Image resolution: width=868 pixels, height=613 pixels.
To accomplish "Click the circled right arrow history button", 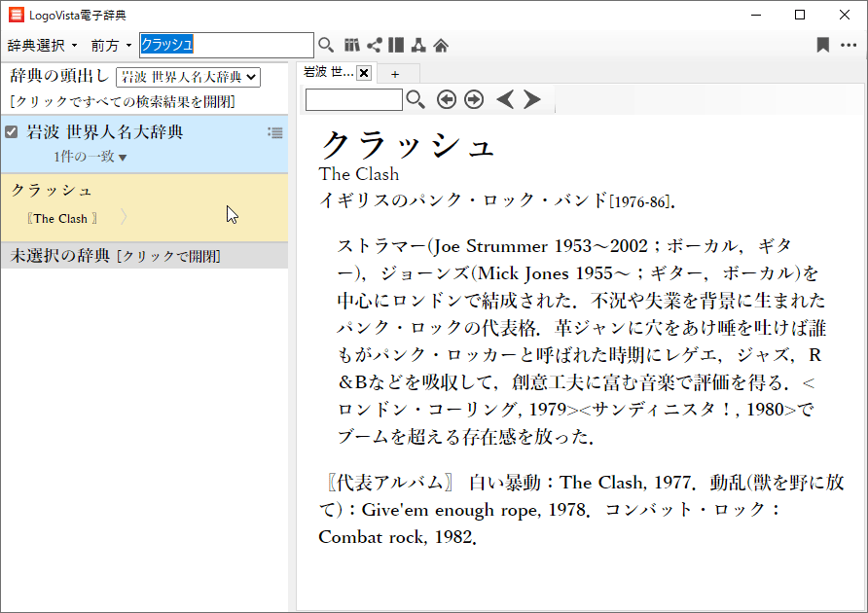I will (474, 99).
